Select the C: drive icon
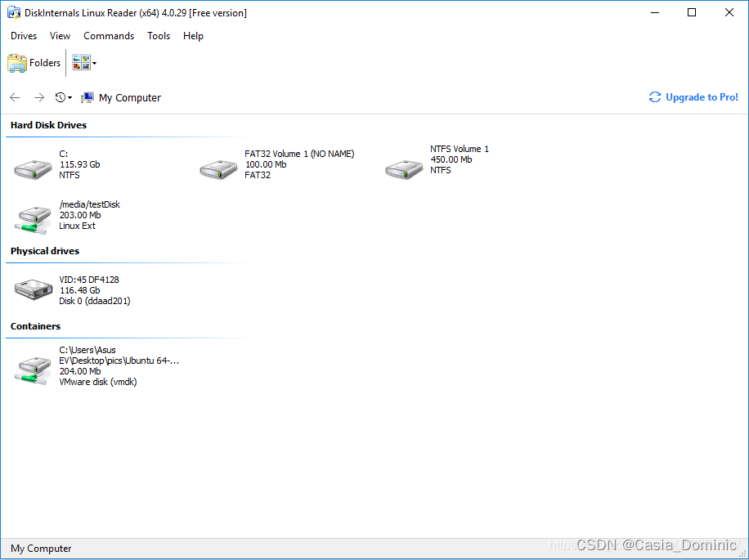The height and width of the screenshot is (560, 749). [x=33, y=169]
